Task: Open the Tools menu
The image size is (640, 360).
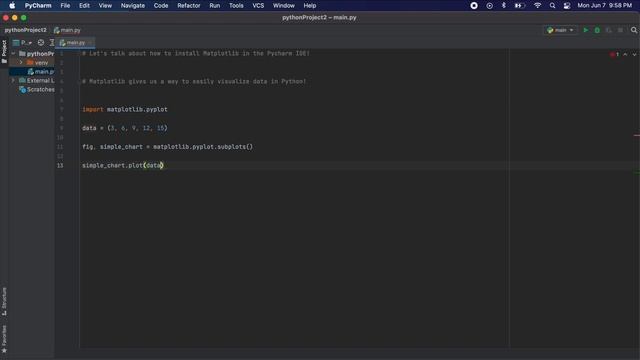Action: 236,6
